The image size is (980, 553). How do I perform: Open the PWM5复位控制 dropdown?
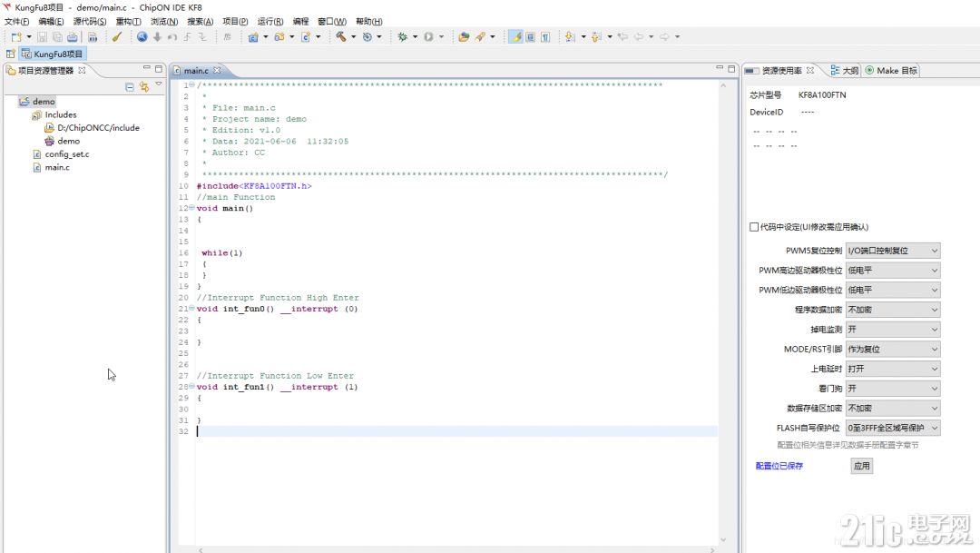[893, 251]
